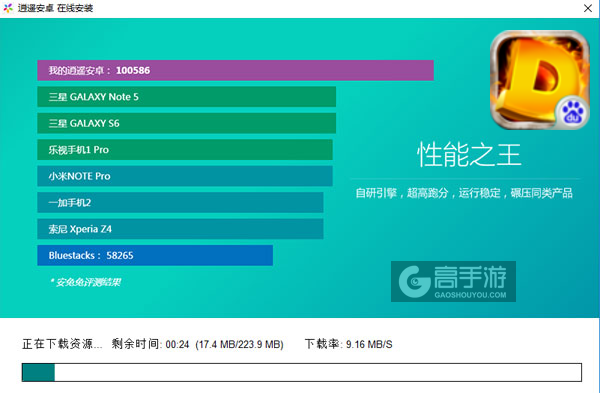
Task: Click the remaining time 00:24 value
Action: click(x=177, y=345)
